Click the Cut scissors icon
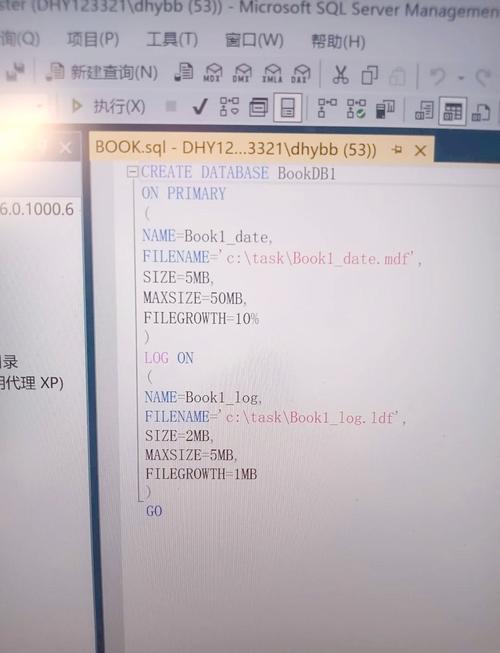The height and width of the screenshot is (653, 500). coord(340,75)
